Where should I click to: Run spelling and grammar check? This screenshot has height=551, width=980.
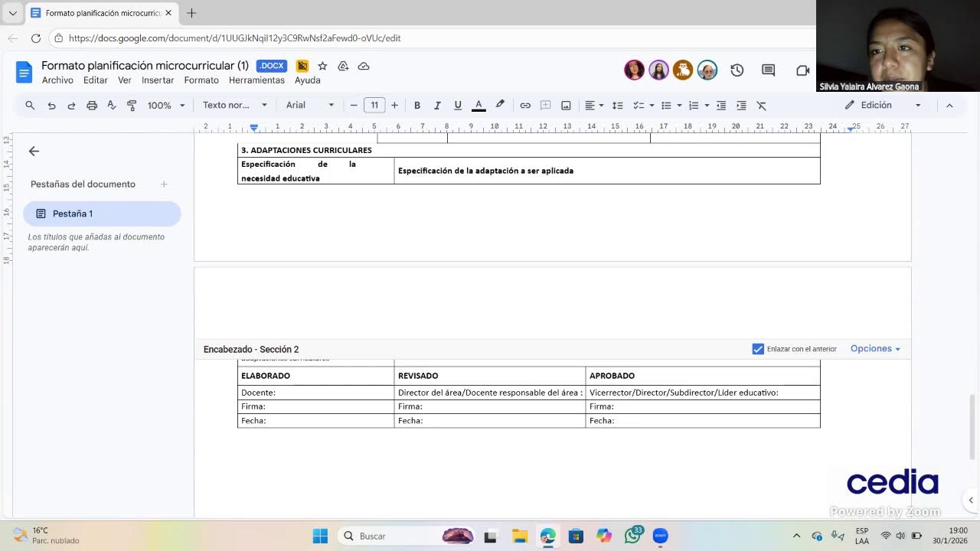112,106
